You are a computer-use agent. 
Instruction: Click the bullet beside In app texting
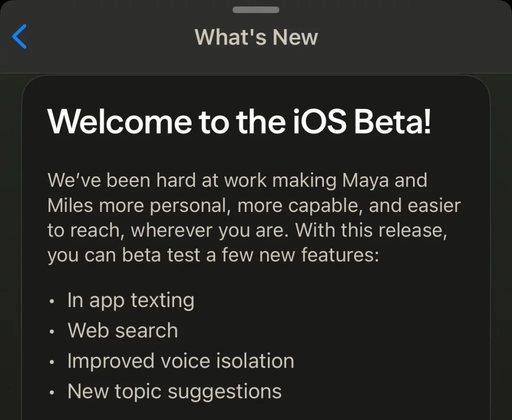pyautogui.click(x=52, y=302)
